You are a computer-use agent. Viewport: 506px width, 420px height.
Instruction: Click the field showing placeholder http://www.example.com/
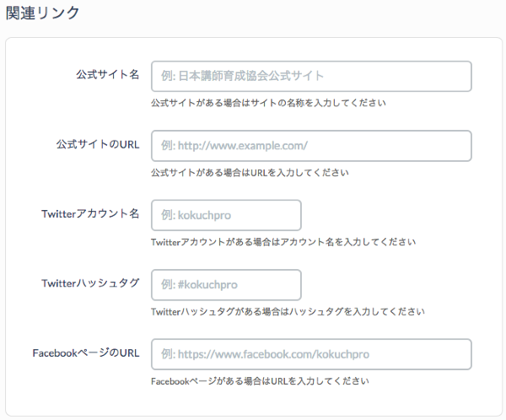coord(310,145)
